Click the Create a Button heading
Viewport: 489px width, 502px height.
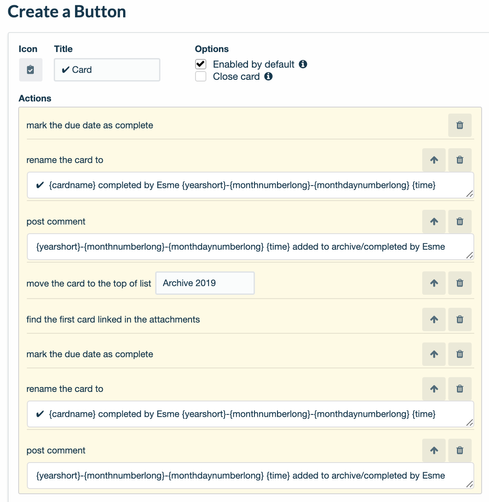pyautogui.click(x=67, y=12)
